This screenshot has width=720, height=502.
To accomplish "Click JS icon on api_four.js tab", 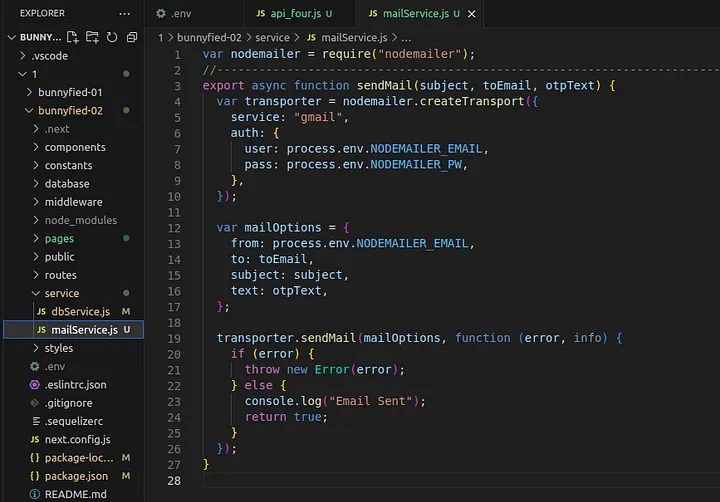I will click(260, 13).
